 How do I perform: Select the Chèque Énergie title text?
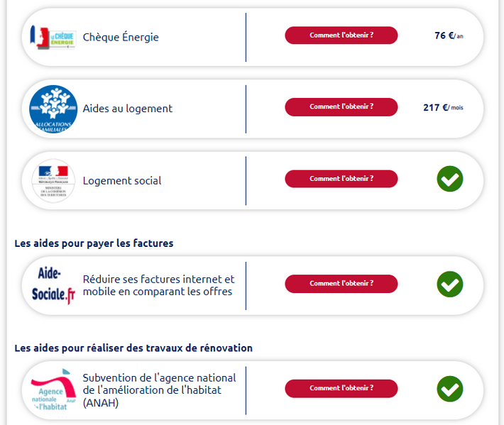tap(121, 38)
